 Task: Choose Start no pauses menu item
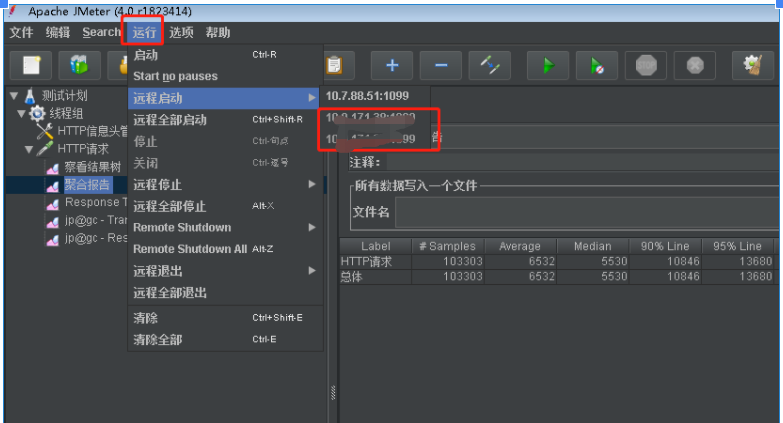pos(226,76)
